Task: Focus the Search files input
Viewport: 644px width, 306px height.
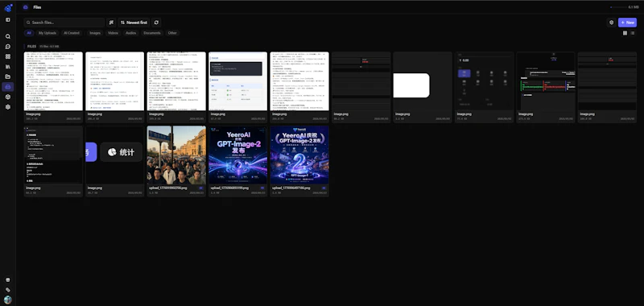Action: (x=64, y=23)
